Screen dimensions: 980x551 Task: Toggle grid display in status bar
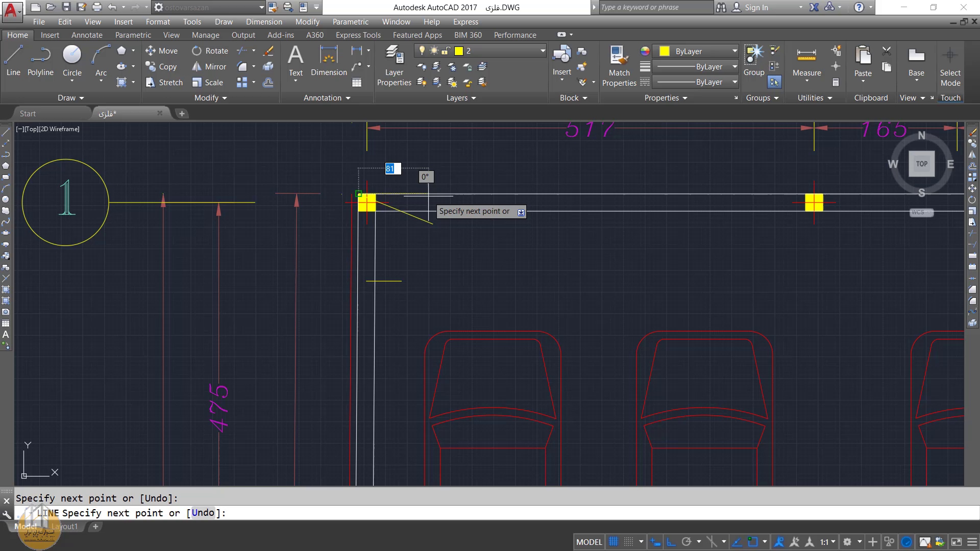coord(614,542)
